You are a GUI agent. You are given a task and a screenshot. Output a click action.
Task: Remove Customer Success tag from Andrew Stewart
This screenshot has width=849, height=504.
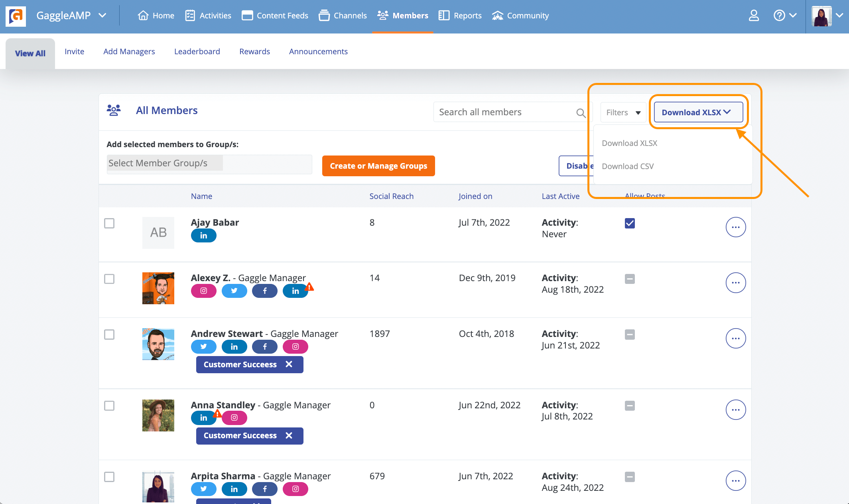[289, 364]
